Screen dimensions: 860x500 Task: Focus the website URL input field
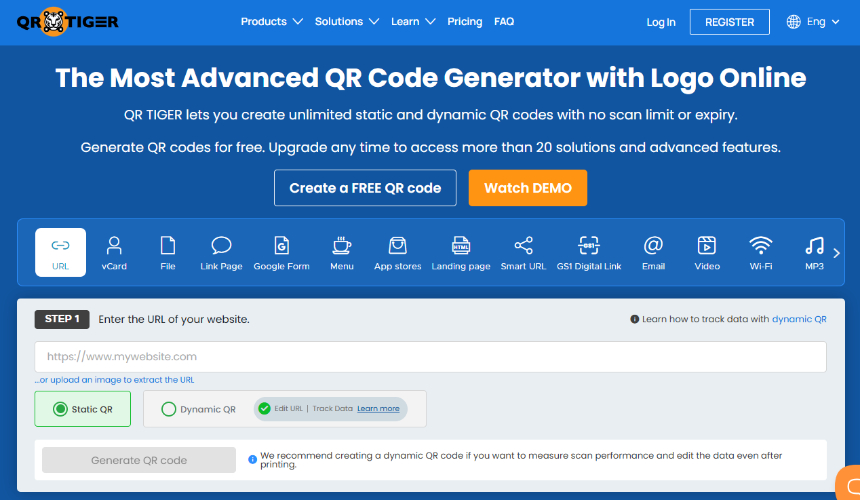tap(431, 357)
